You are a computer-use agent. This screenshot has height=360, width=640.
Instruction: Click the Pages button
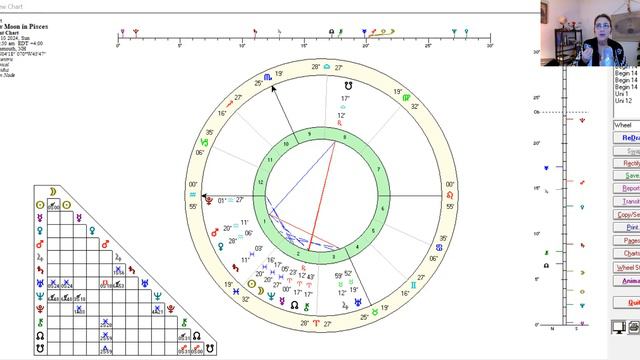tap(627, 240)
